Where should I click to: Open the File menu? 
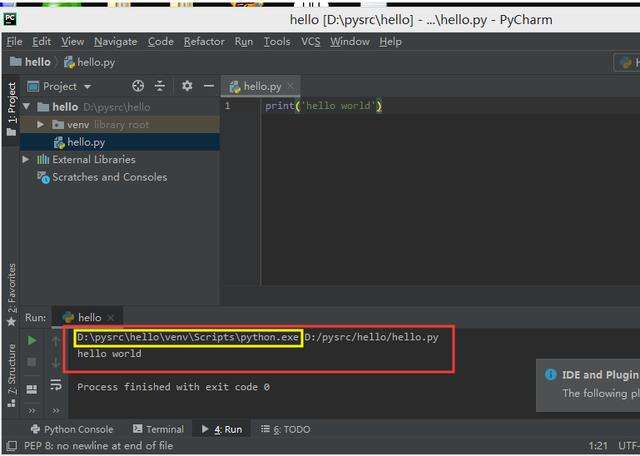point(14,42)
